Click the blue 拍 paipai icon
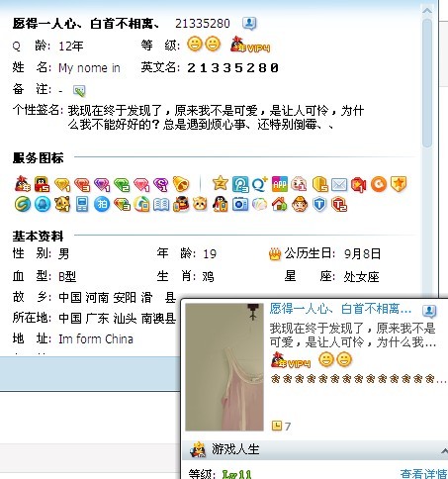The height and width of the screenshot is (479, 448). pyautogui.click(x=102, y=204)
